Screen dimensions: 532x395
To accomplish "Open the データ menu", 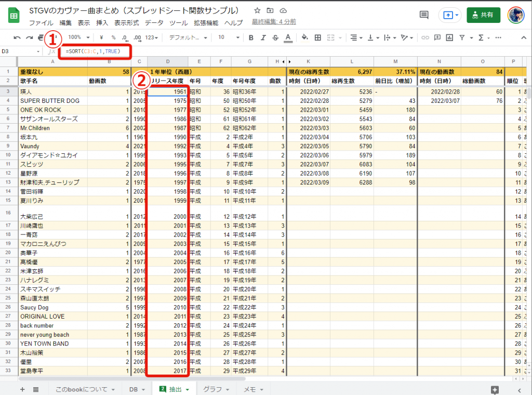I will point(154,22).
